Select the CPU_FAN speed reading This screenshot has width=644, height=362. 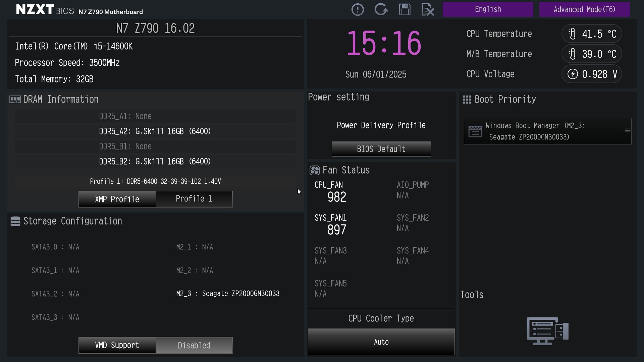(x=337, y=197)
